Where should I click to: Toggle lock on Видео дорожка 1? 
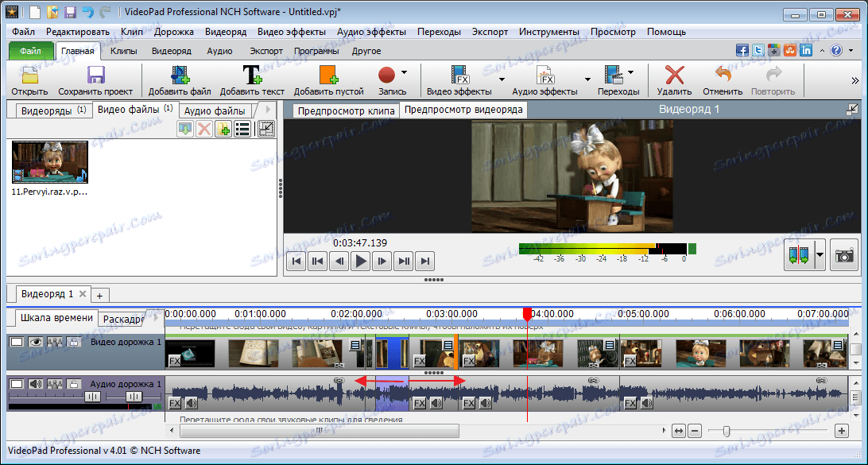pyautogui.click(x=73, y=342)
